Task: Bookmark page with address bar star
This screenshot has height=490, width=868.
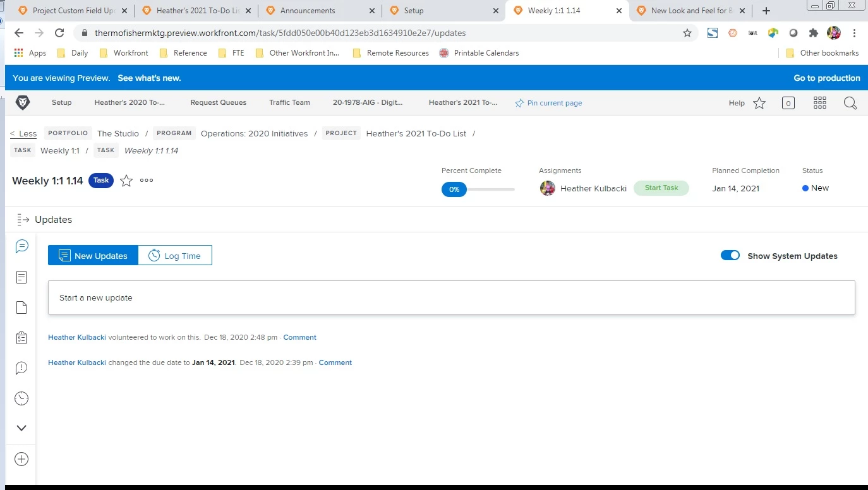Action: (x=687, y=33)
